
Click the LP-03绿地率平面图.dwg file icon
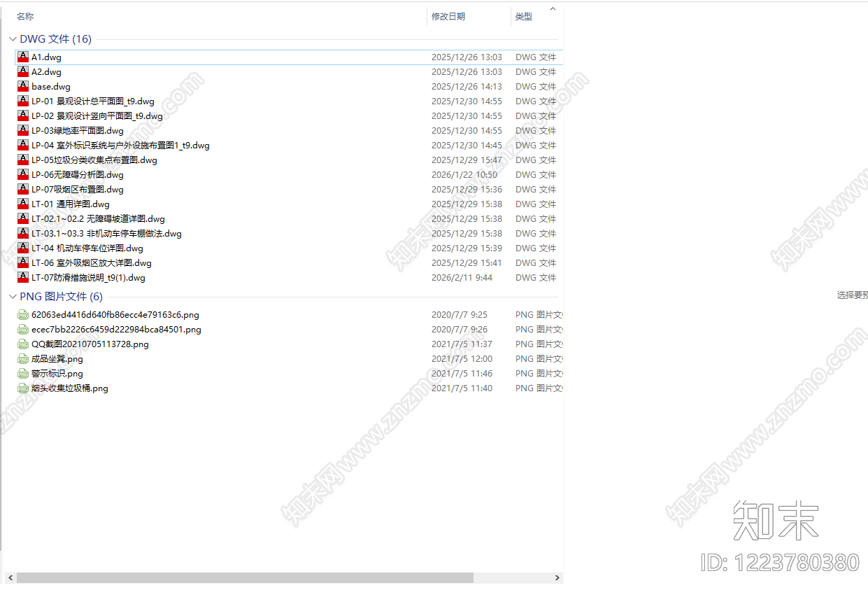click(23, 131)
